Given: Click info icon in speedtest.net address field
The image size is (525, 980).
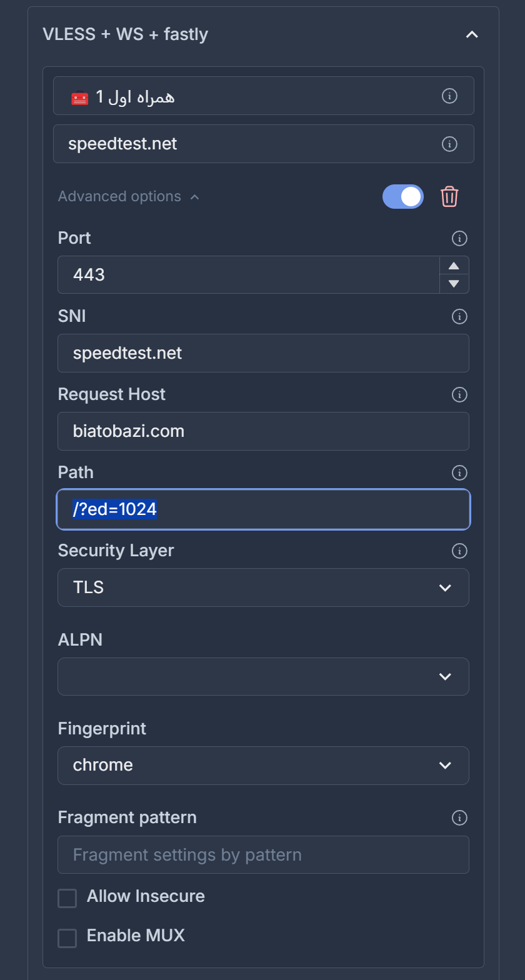Looking at the screenshot, I should click(x=449, y=144).
